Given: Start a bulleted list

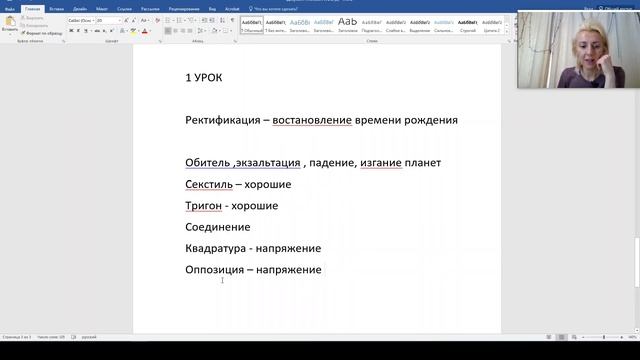Looking at the screenshot, I should coord(168,20).
